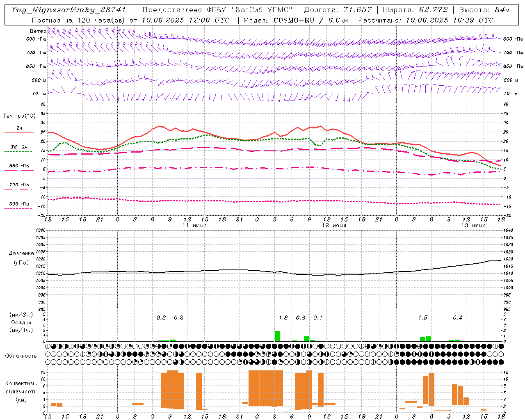
Task: Click the longitude value 71.657
Action: [357, 10]
